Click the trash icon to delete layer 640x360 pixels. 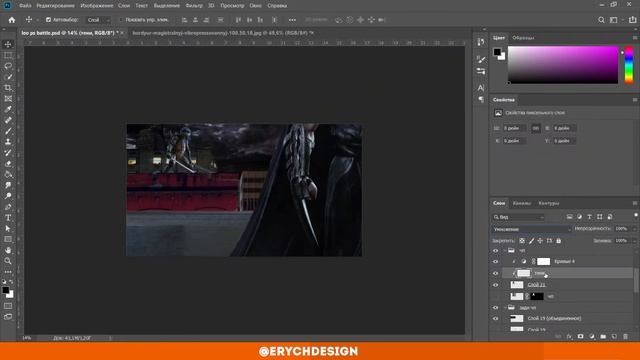click(x=625, y=336)
